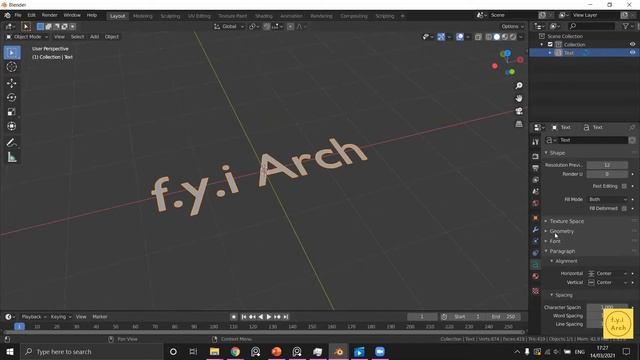640x360 pixels.
Task: Expand the Font panel
Action: [x=555, y=241]
